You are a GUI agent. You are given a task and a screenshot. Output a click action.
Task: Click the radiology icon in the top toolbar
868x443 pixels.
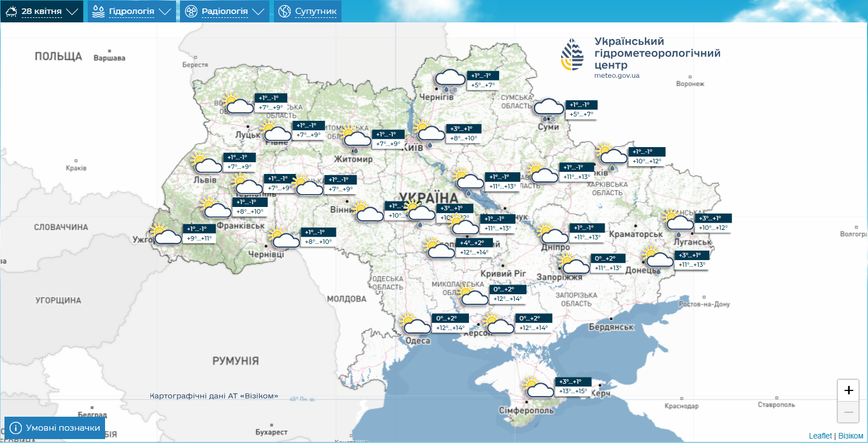click(x=190, y=11)
